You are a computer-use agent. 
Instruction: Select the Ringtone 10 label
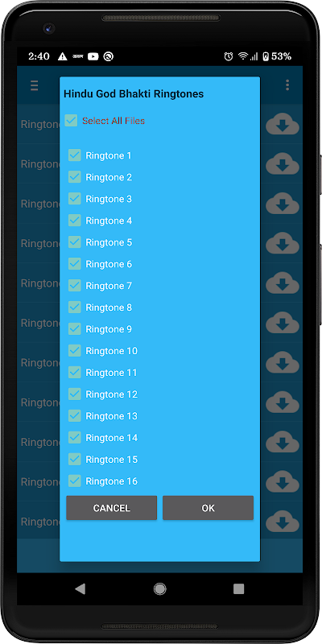112,351
